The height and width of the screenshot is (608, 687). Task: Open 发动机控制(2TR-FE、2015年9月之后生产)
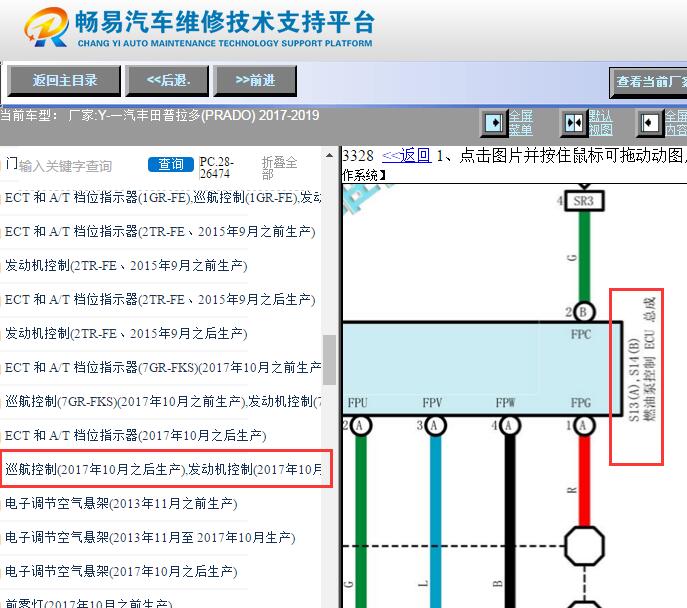(x=126, y=333)
